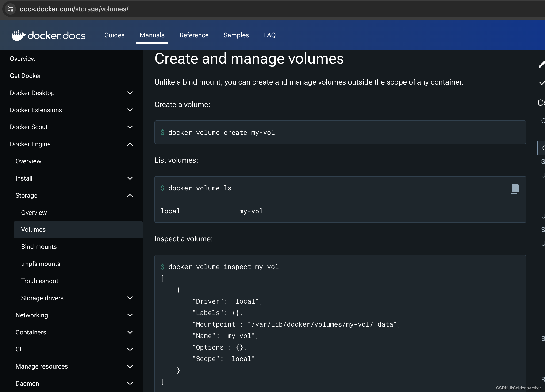Click the Docker Engine sidebar label

(30, 144)
